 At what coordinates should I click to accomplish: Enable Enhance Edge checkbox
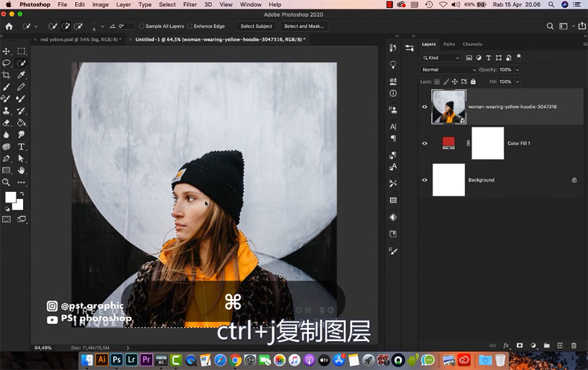point(190,26)
